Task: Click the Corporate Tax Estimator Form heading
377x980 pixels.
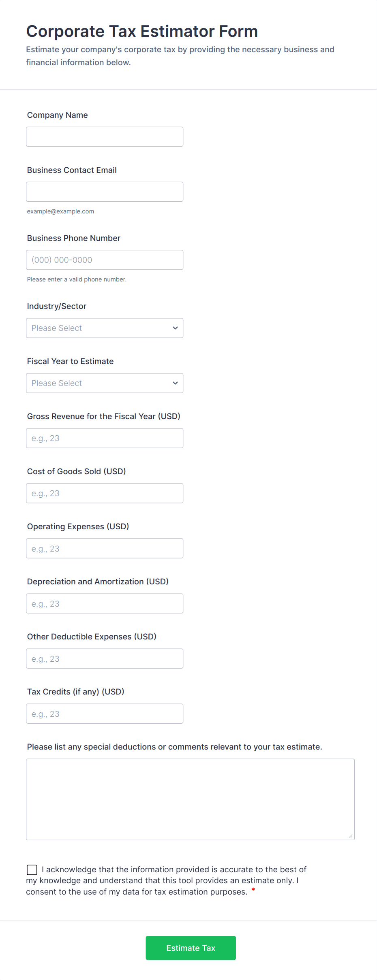Action: pos(142,31)
